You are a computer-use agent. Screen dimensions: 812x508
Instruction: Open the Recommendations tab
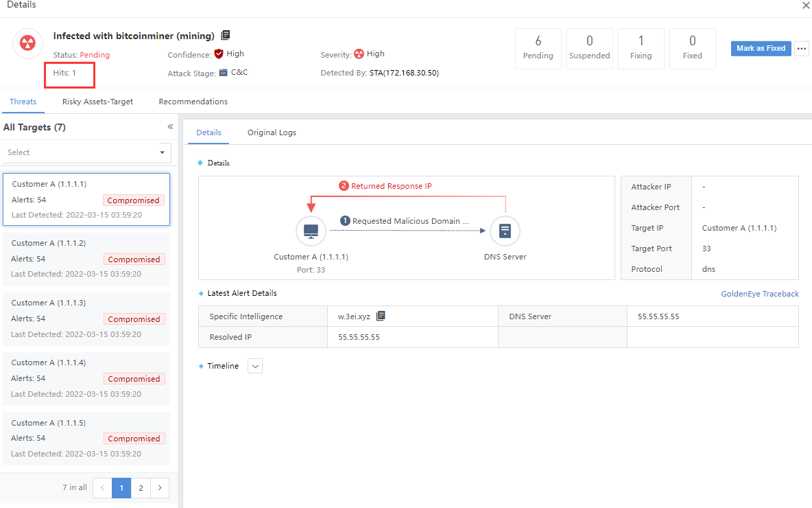pos(193,102)
